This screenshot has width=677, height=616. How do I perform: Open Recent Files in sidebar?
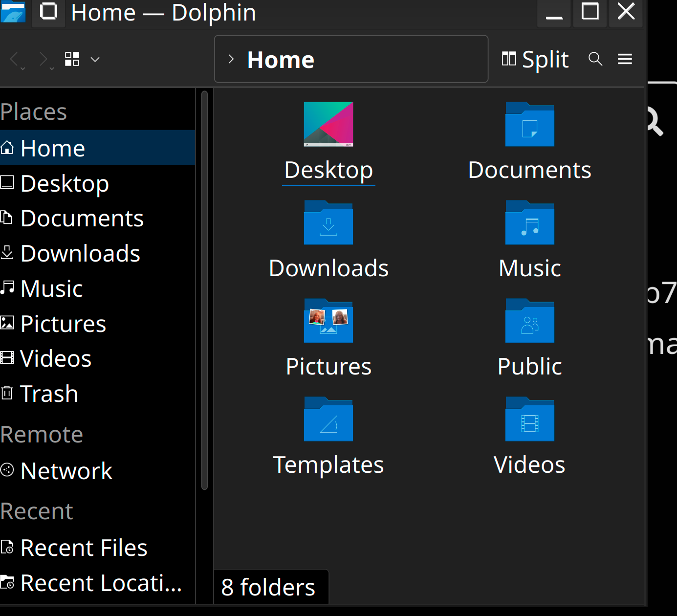(83, 548)
